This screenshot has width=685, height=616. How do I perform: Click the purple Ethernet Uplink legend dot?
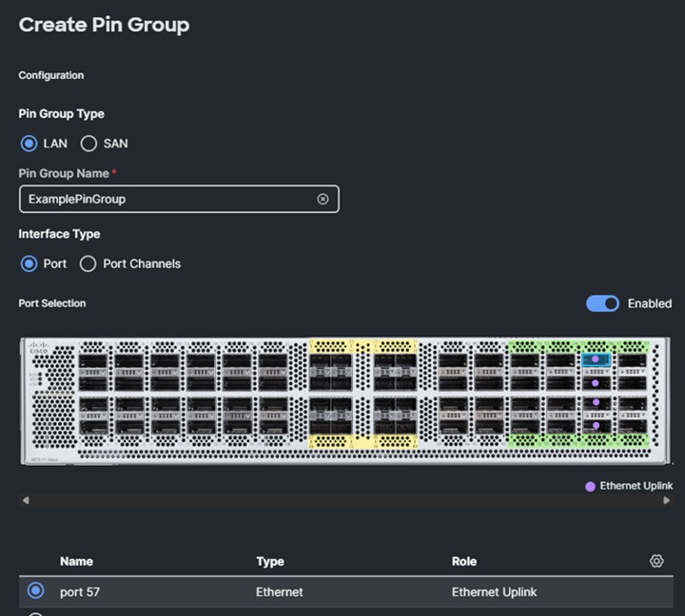coord(591,486)
